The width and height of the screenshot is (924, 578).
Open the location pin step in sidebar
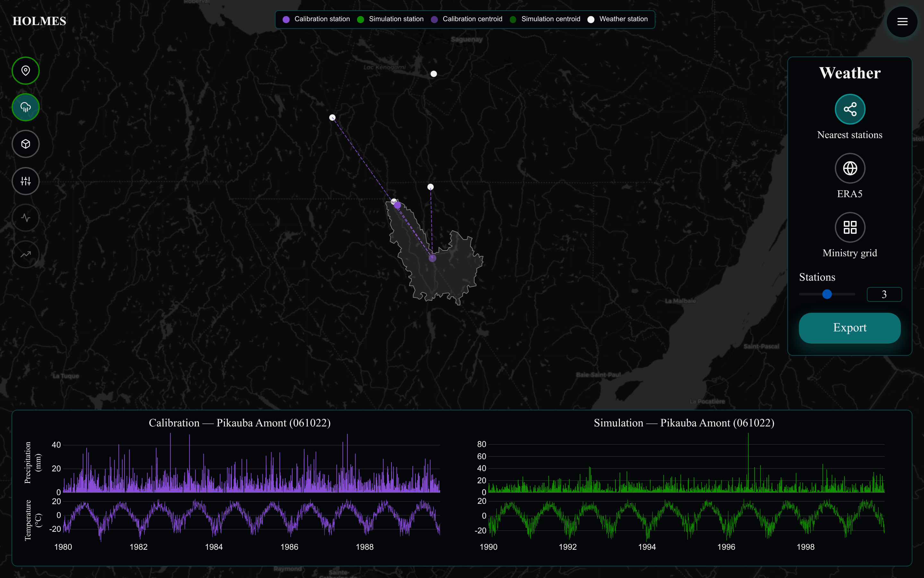(x=26, y=71)
